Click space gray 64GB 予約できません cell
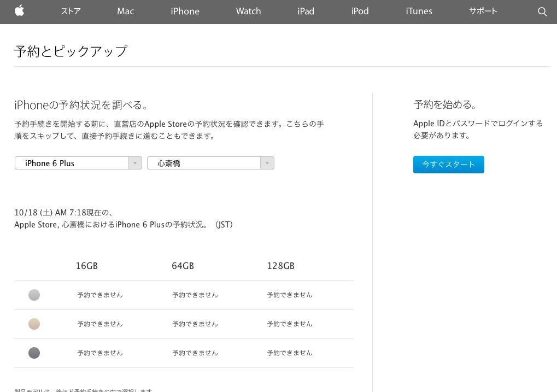Viewport: 557px width, 392px height. 195,353
